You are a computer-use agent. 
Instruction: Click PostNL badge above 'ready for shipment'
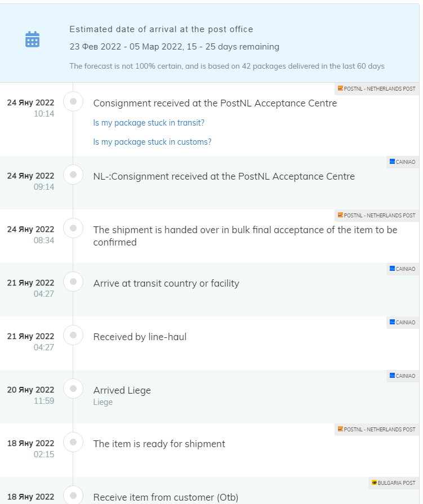tap(376, 430)
